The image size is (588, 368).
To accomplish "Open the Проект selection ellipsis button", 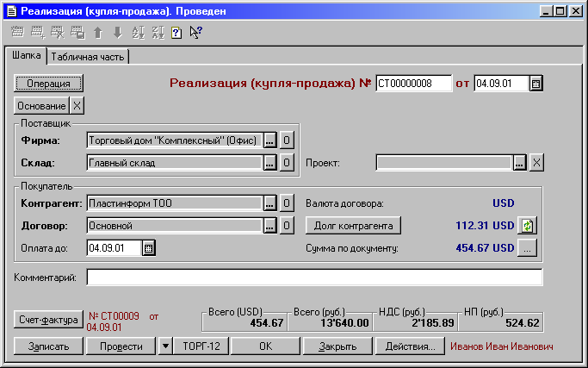I will coord(519,163).
